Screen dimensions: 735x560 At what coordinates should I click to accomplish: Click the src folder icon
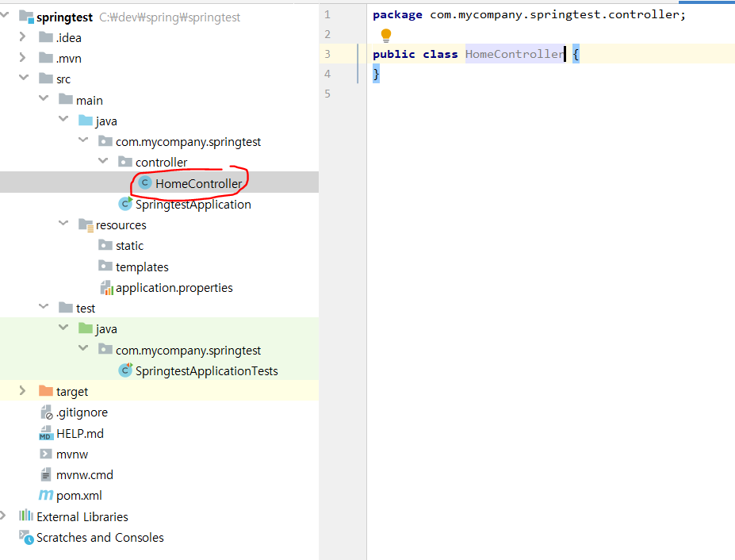(45, 79)
